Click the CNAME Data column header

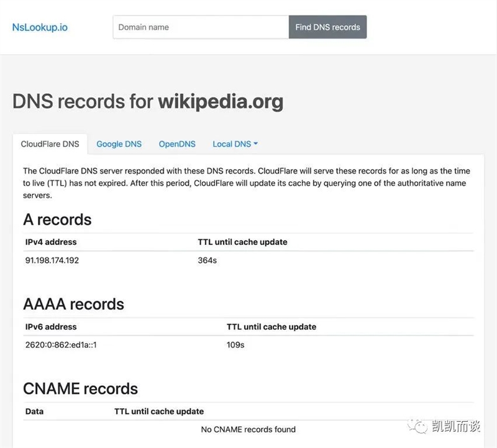(x=34, y=411)
